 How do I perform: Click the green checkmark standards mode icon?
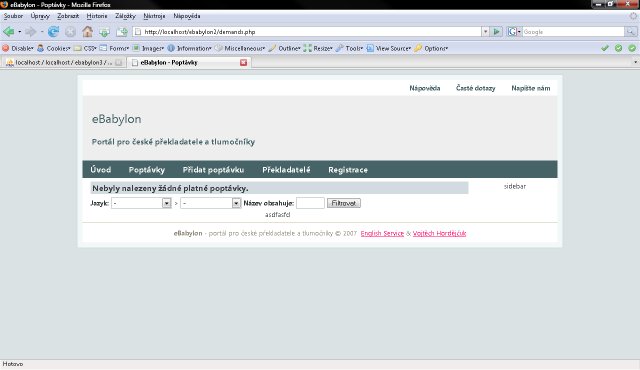pyautogui.click(x=605, y=48)
